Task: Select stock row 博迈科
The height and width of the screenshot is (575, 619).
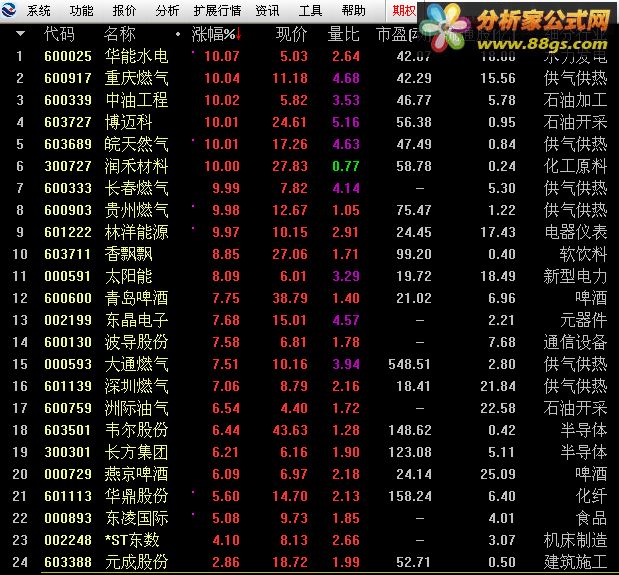Action: click(x=310, y=122)
